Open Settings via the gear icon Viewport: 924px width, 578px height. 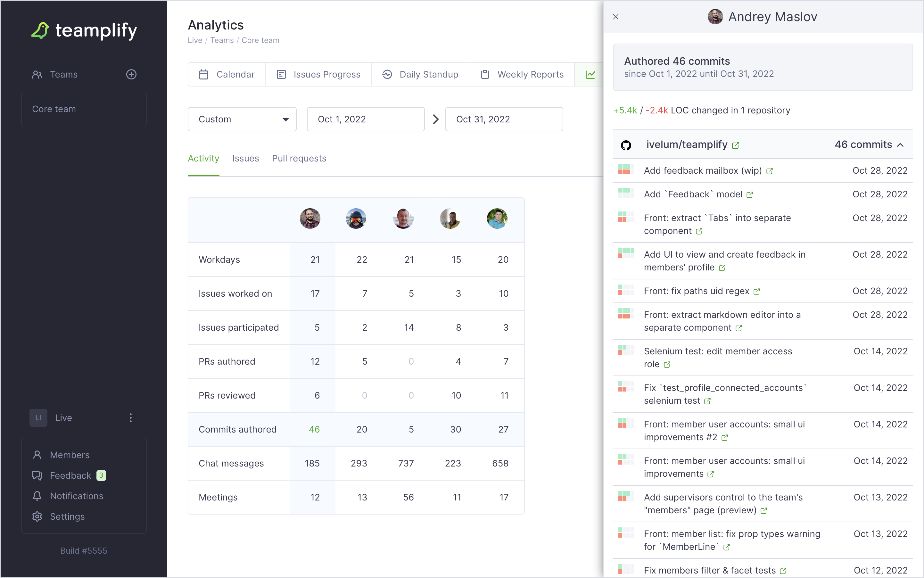point(37,516)
